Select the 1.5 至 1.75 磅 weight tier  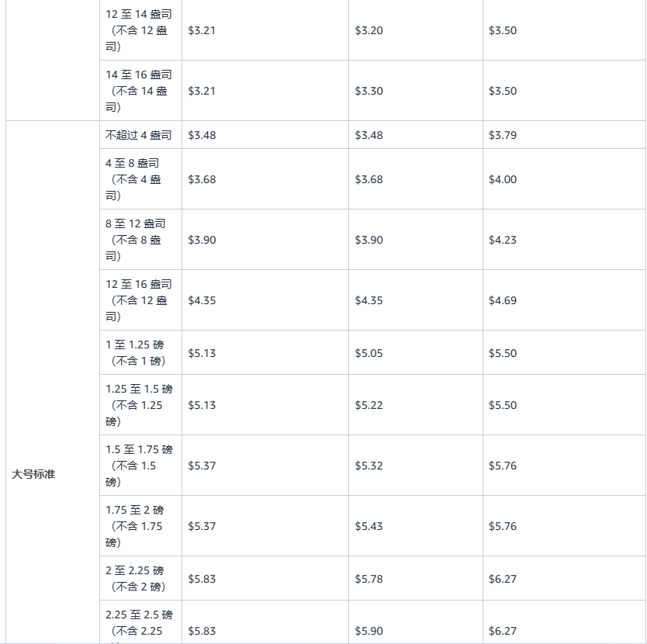coord(139,466)
